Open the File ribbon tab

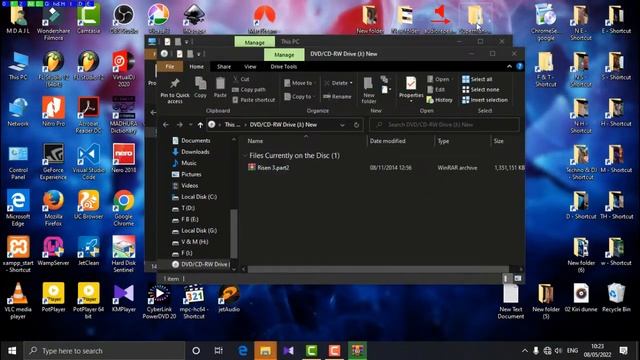point(170,67)
